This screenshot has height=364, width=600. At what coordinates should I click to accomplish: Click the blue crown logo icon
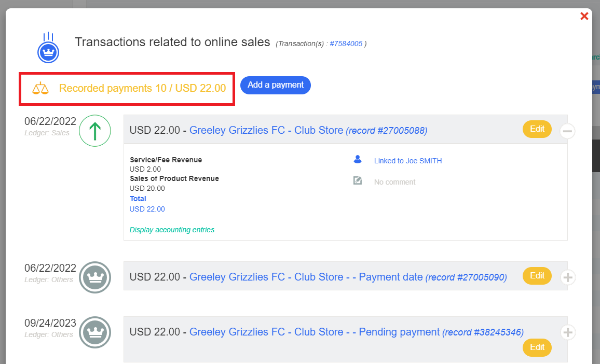tap(48, 51)
